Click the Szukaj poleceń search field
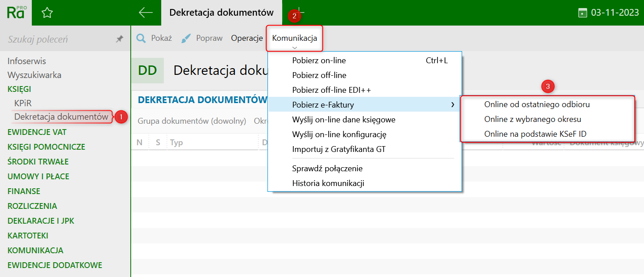Screen dimensions: 644x277 (x=58, y=39)
